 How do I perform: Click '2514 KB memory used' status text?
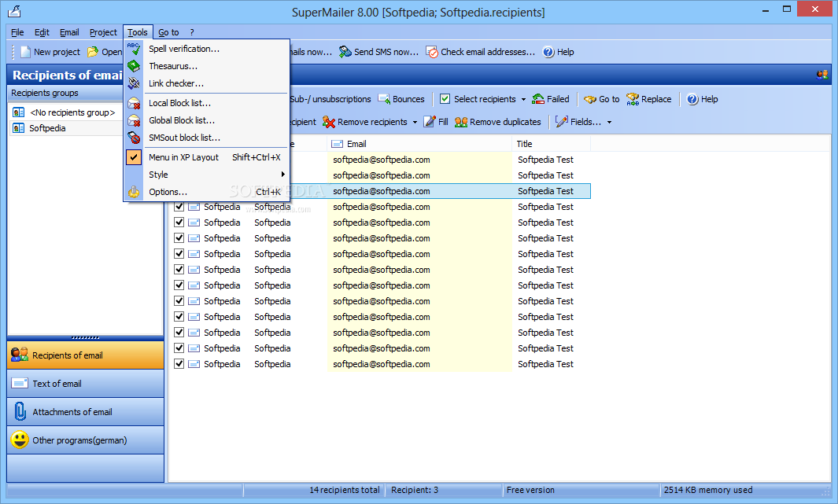[708, 490]
